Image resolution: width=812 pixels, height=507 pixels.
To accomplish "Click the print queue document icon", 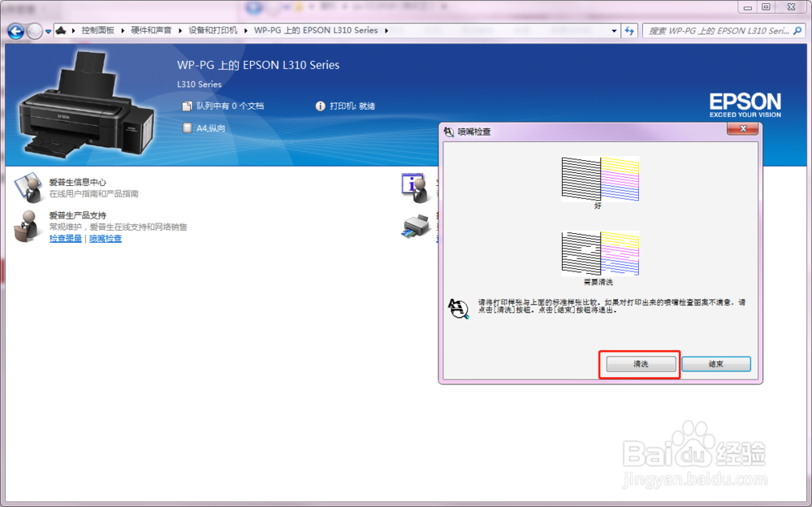I will [x=187, y=106].
